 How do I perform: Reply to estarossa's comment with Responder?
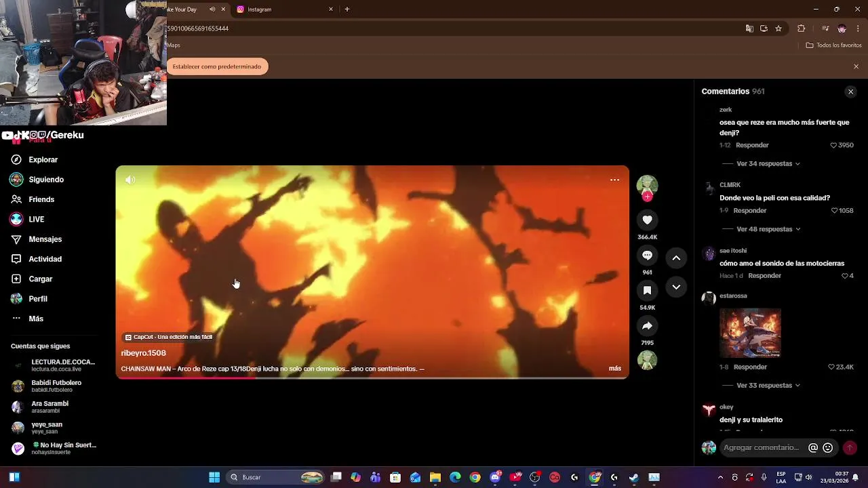tap(750, 367)
